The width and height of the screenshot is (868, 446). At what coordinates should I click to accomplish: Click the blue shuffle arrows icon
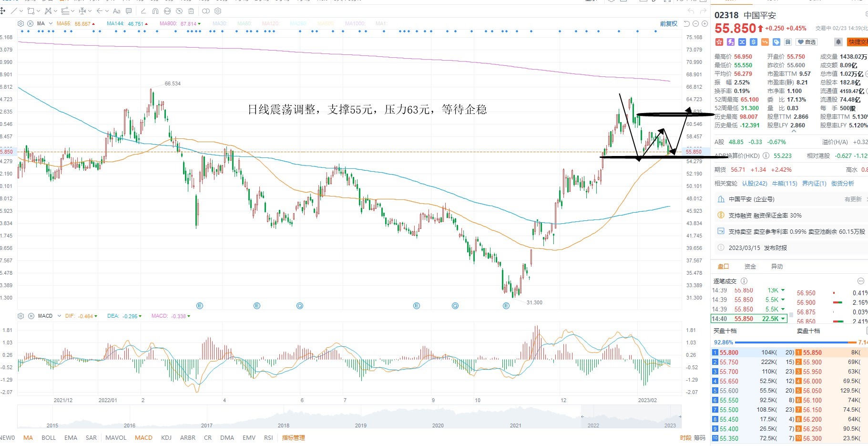[x=742, y=42]
